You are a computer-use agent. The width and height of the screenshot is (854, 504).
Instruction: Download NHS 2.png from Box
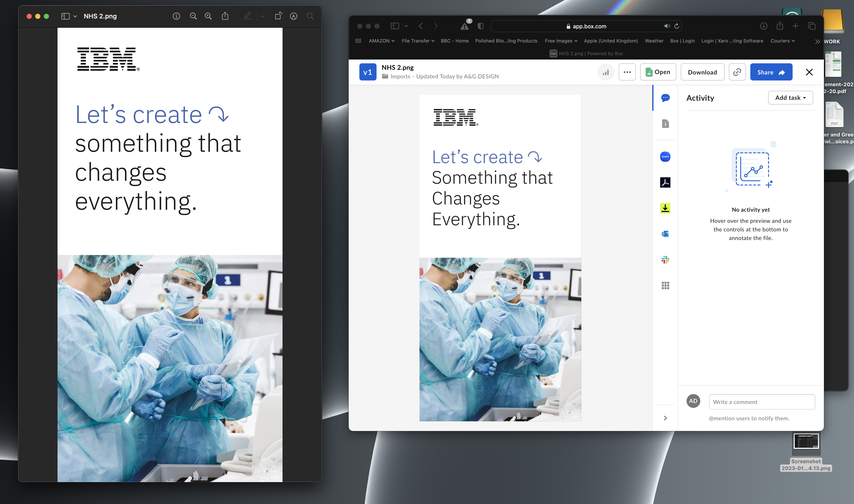(x=702, y=72)
